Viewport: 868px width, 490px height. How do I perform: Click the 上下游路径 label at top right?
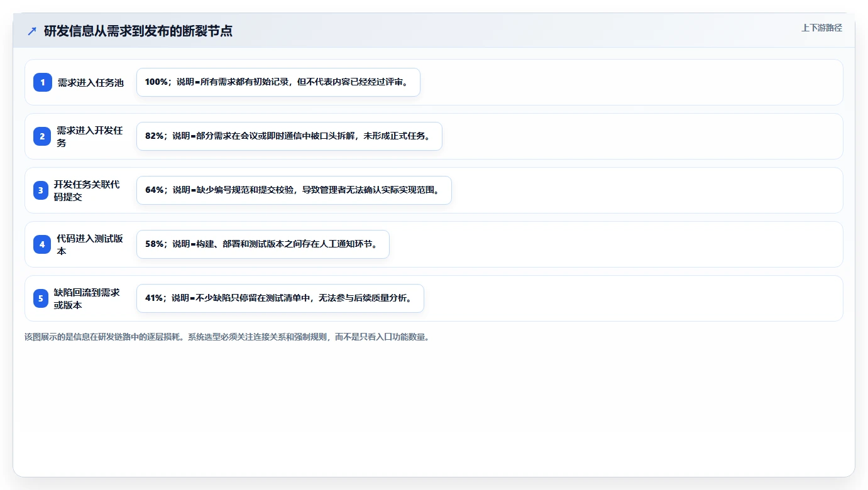(821, 28)
